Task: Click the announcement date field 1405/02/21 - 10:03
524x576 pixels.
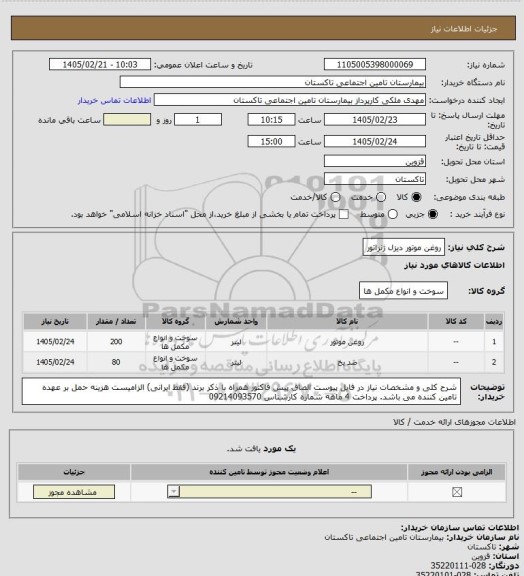Action: (100, 64)
